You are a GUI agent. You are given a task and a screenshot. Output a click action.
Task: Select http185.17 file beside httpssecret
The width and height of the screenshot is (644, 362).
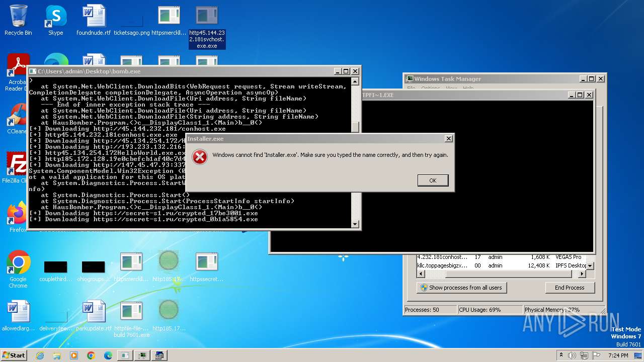point(169,266)
